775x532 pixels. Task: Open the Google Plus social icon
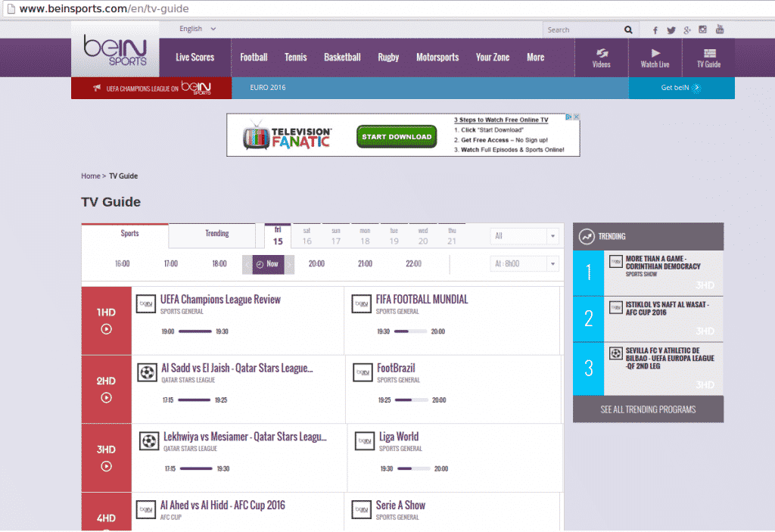[687, 30]
